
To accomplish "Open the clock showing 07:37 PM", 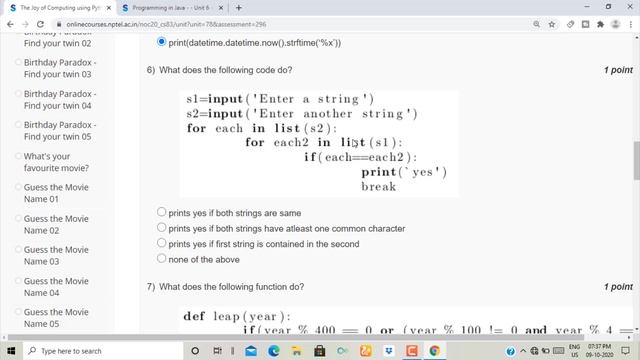I will [600, 351].
